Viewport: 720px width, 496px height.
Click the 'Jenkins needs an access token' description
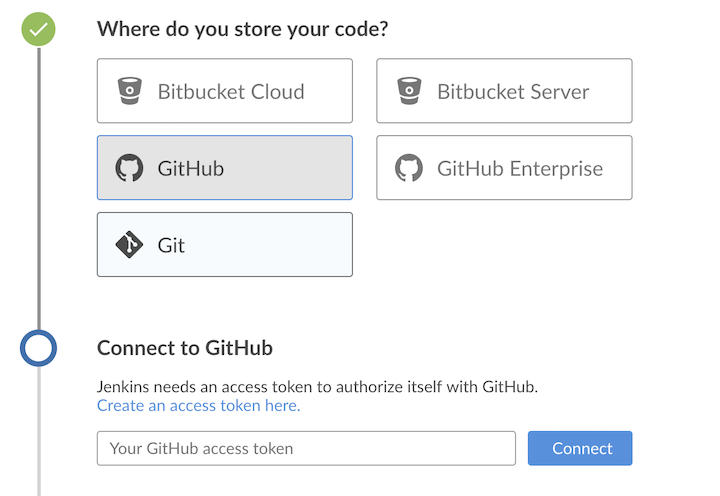[x=317, y=386]
